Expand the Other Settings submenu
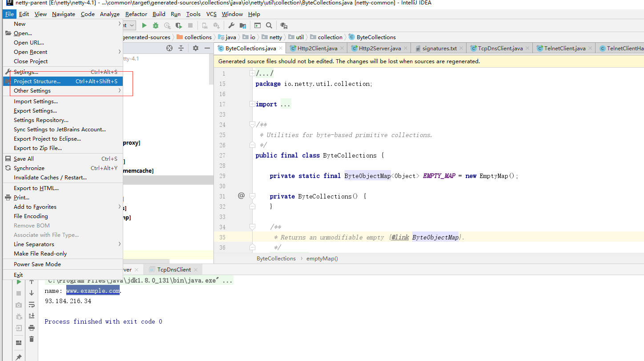The height and width of the screenshot is (361, 644). (32, 90)
